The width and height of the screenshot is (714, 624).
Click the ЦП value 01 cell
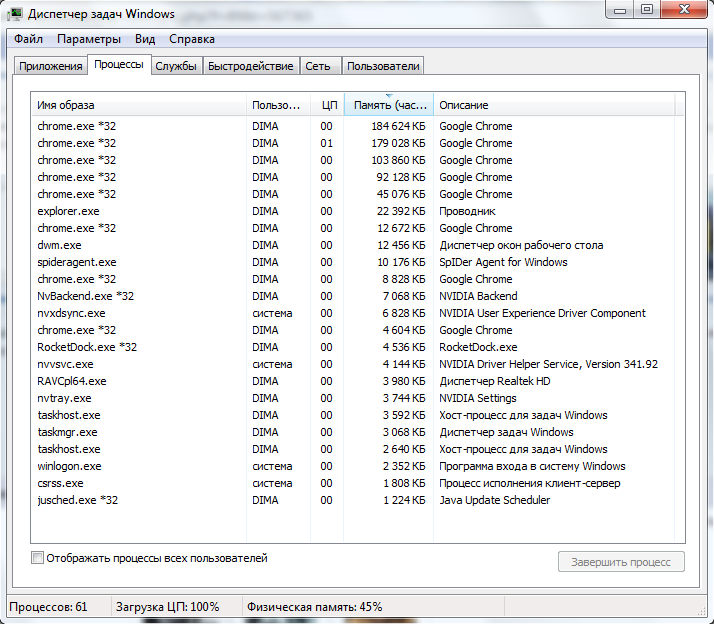326,143
